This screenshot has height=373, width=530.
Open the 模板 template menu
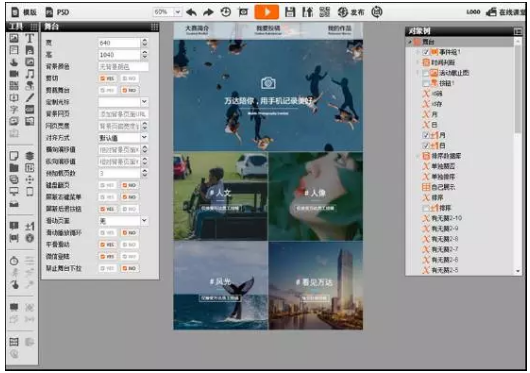24,12
